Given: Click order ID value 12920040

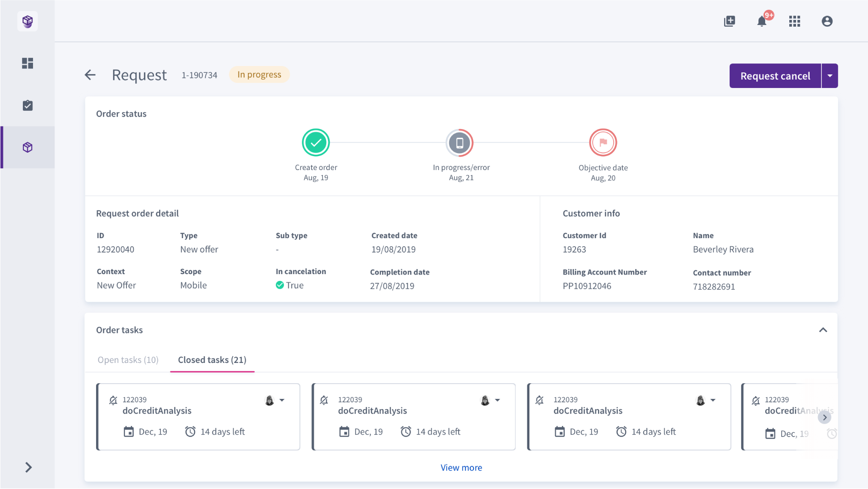Looking at the screenshot, I should point(116,250).
